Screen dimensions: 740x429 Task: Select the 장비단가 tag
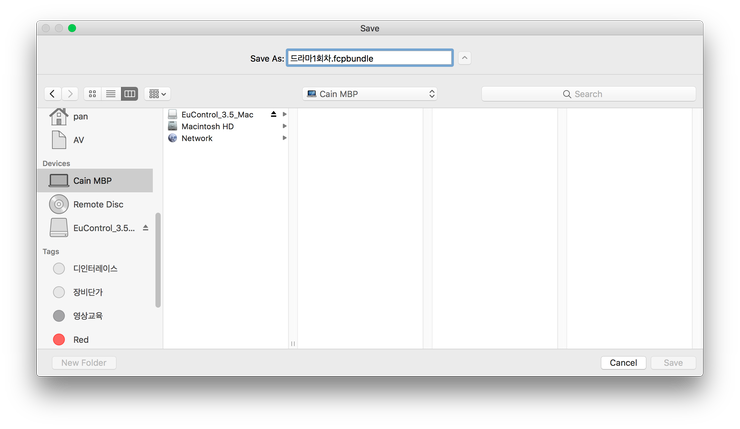click(94, 292)
